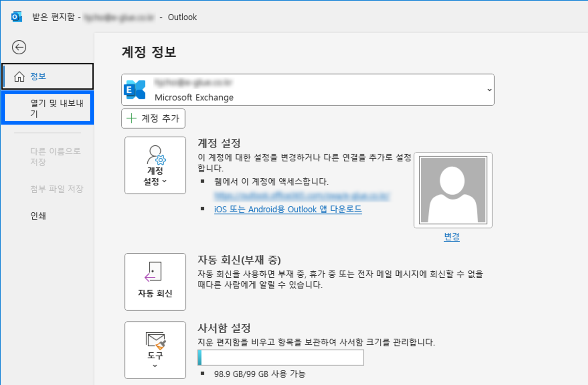Click the 계정 추가 button
This screenshot has height=385, width=588.
pos(153,118)
